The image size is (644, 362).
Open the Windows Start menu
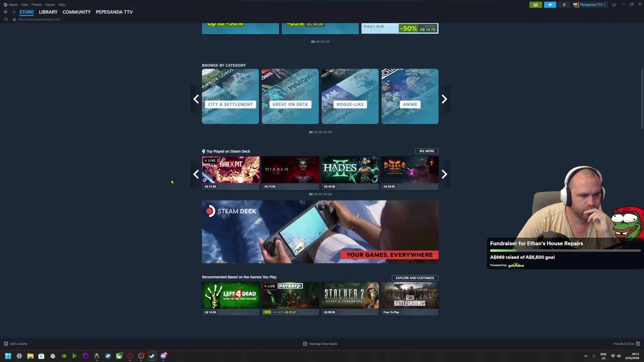pos(8,356)
